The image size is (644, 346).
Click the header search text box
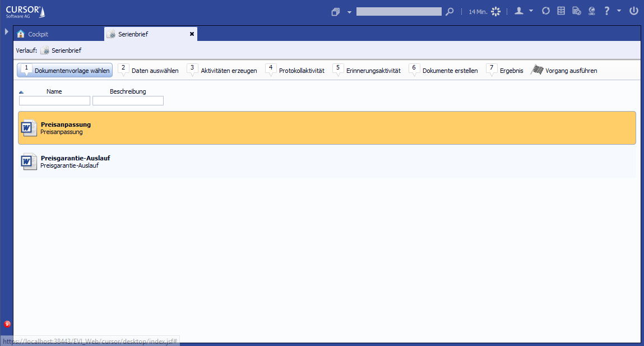tap(399, 11)
